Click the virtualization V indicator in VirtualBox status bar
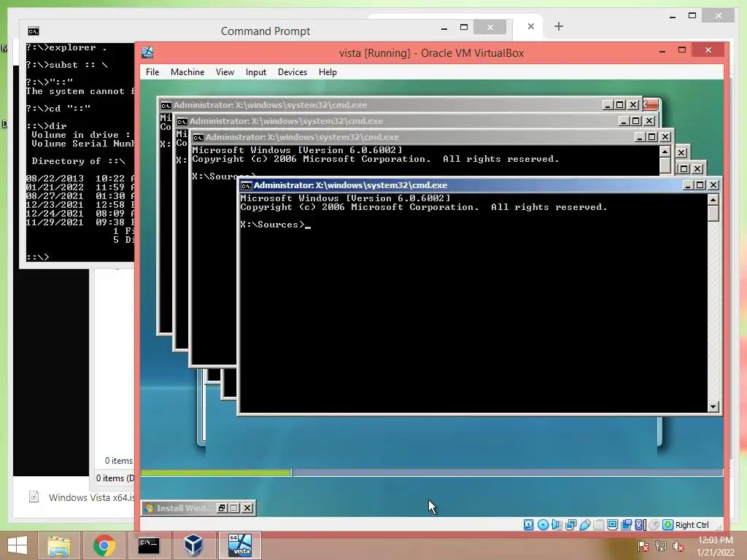 640,525
